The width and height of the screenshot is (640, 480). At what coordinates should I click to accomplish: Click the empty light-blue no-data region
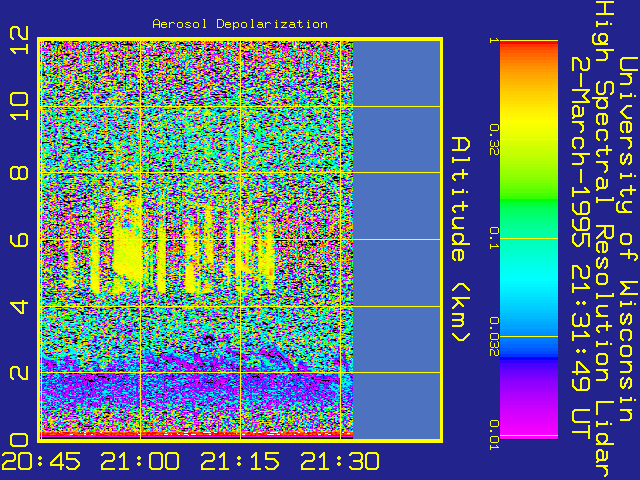[396, 240]
